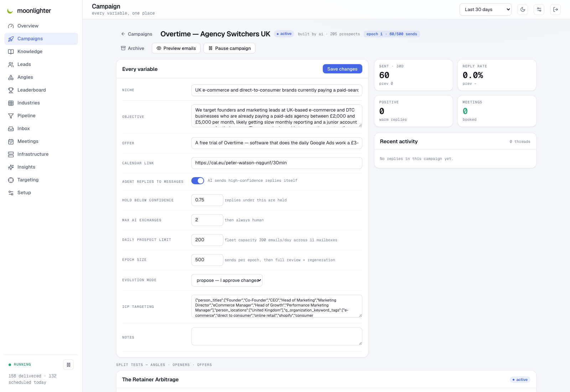Image resolution: width=570 pixels, height=392 pixels.
Task: Click the Campaigns rocket icon
Action: click(x=11, y=39)
